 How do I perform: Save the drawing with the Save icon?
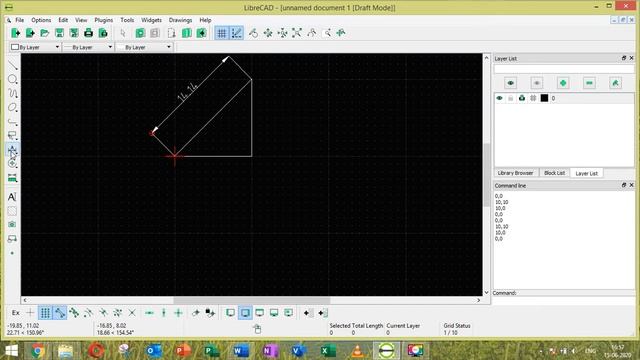[59, 33]
